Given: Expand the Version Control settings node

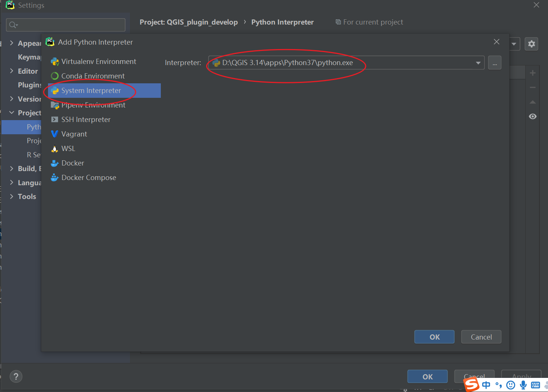Looking at the screenshot, I should coord(12,99).
